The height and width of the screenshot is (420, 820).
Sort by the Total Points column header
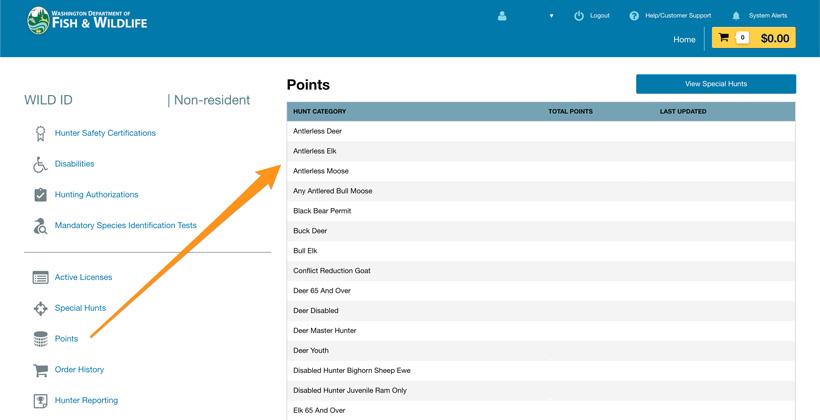coord(570,111)
